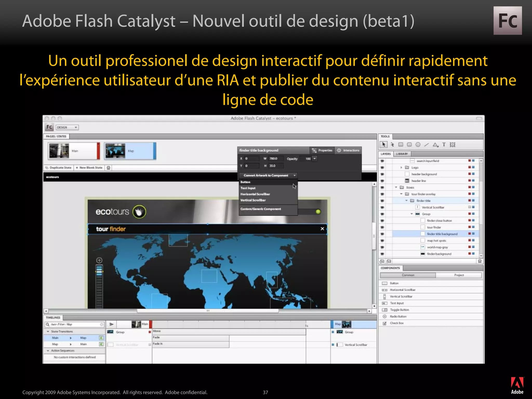Click the ecotours flame logo
The image size is (532, 399).
pos(139,212)
